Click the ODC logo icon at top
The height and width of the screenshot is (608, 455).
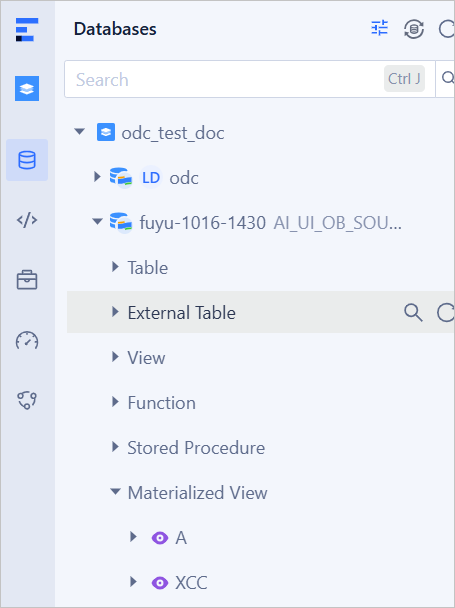[27, 29]
